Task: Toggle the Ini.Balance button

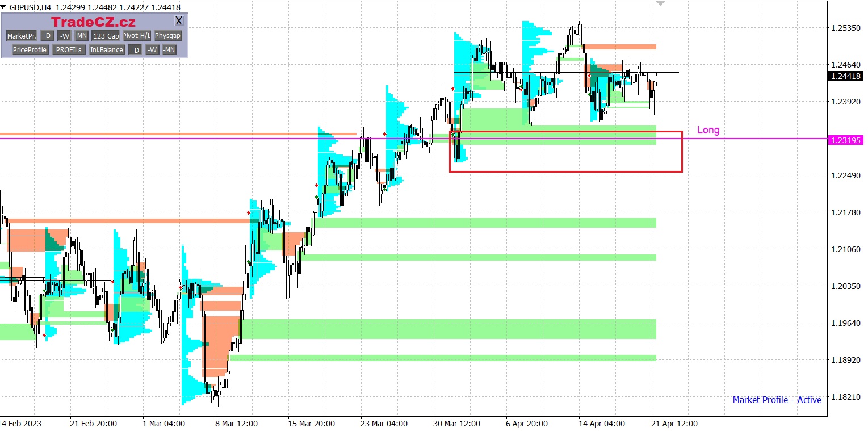Action: tap(107, 50)
